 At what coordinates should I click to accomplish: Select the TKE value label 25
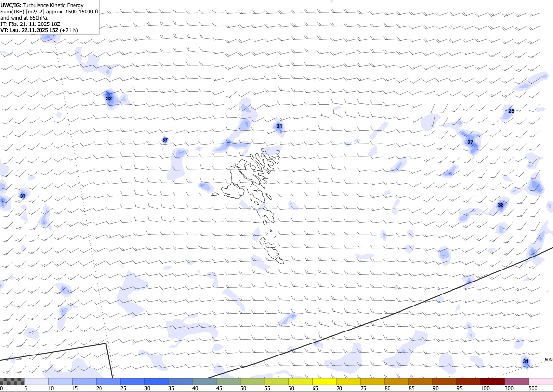click(511, 111)
